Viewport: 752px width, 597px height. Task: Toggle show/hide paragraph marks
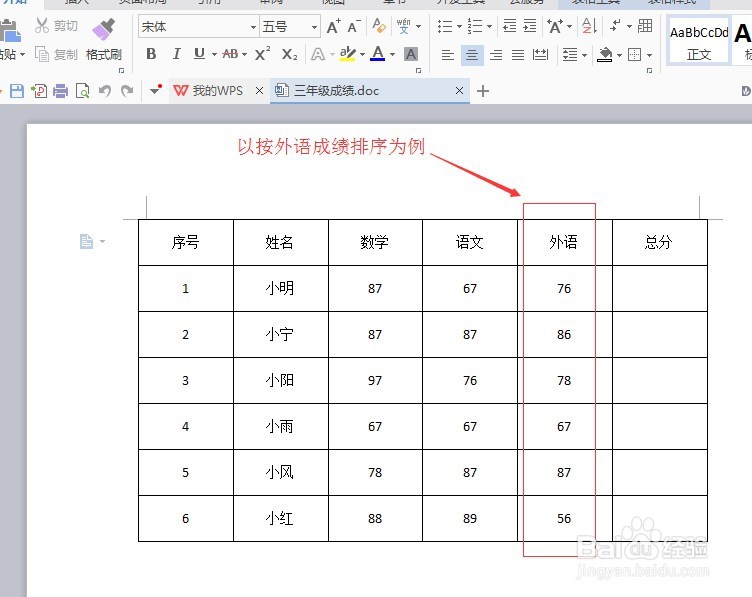click(x=615, y=26)
